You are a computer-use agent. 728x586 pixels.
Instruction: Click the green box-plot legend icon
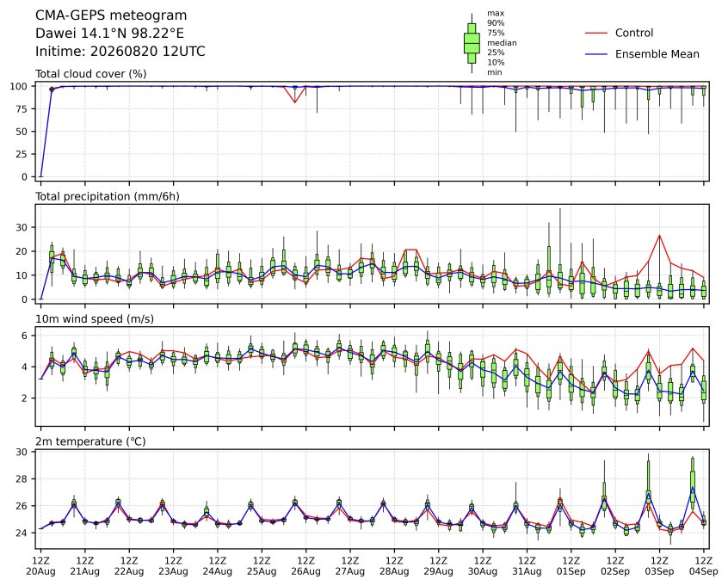pyautogui.click(x=472, y=43)
